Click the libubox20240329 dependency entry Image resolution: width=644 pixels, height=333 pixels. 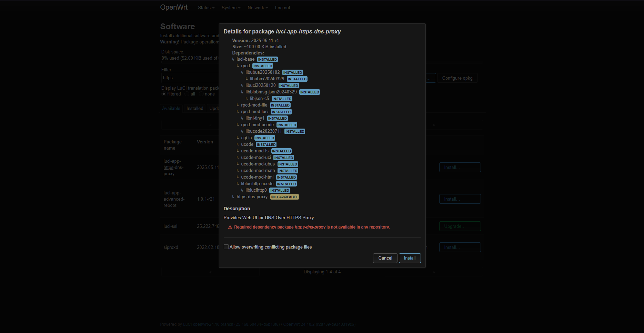point(267,79)
